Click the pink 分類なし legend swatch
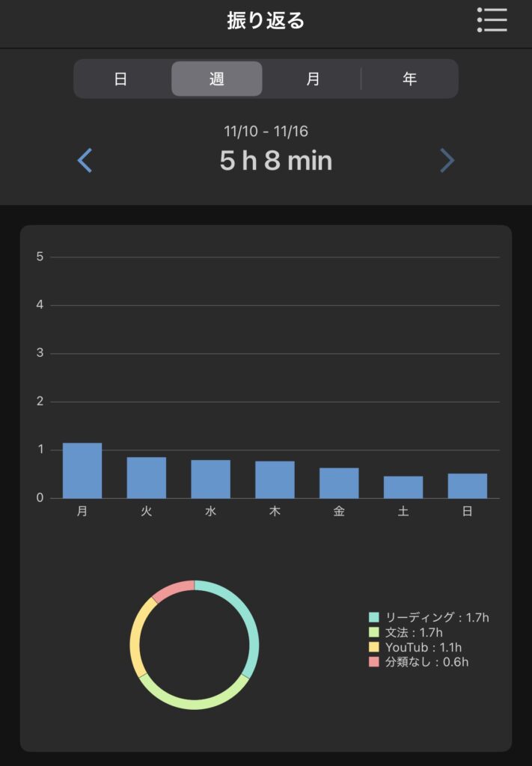 point(374,662)
